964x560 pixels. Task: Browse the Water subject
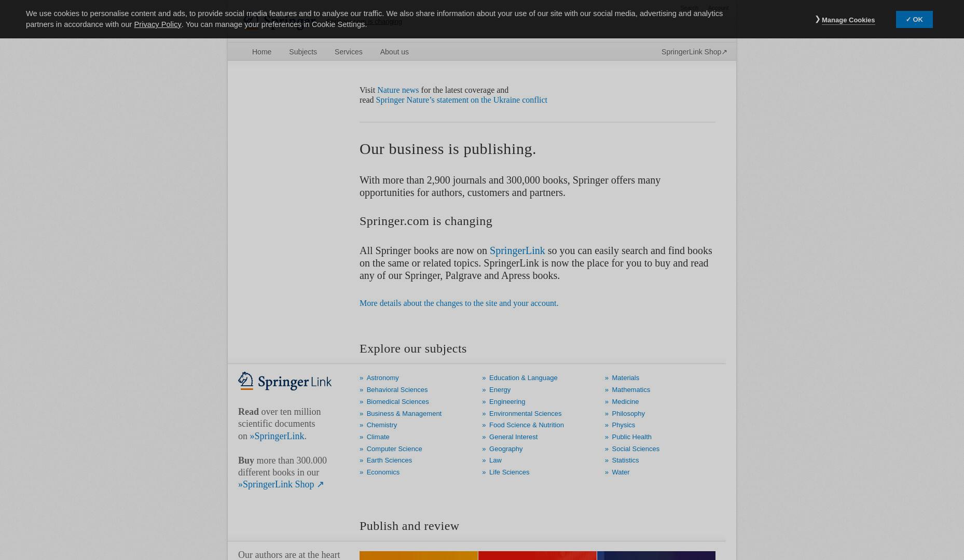click(620, 472)
